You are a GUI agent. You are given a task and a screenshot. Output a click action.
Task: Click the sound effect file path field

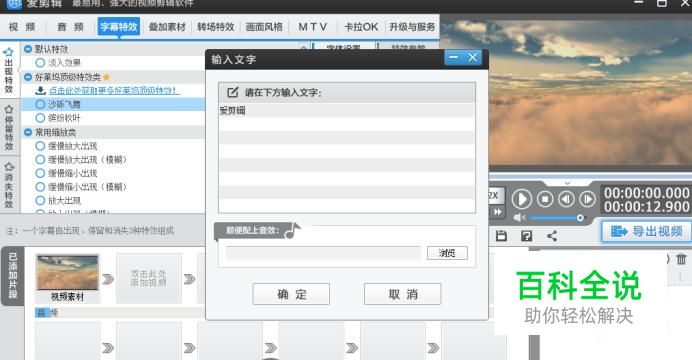click(x=323, y=253)
